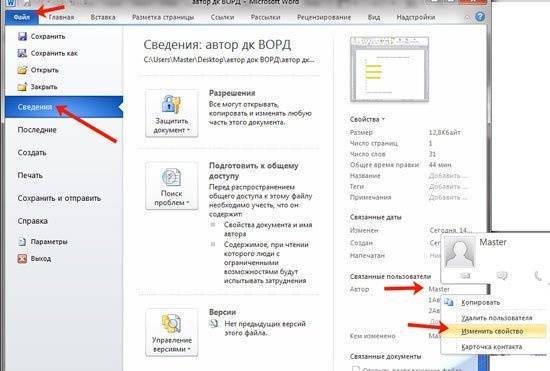Click the Связанные документы heading

point(385,357)
